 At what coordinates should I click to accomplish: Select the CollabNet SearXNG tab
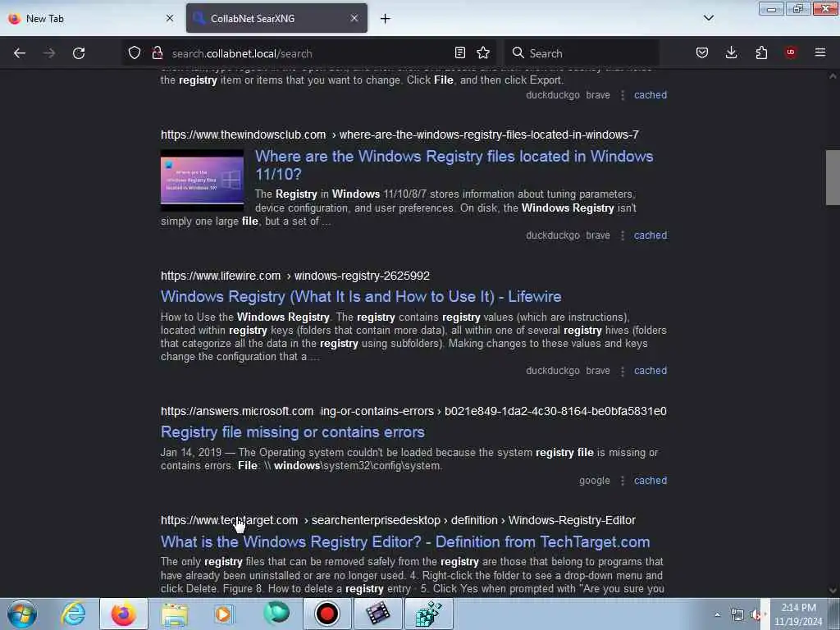276,18
